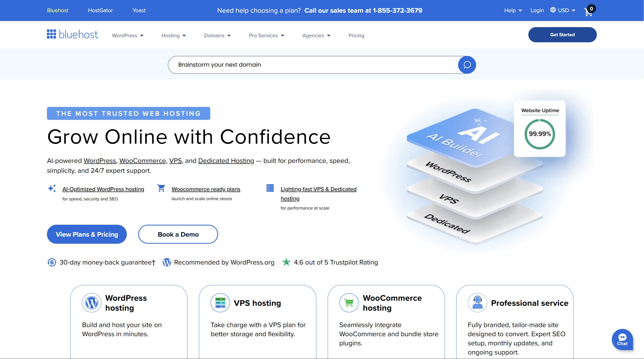Click the Professional service headset icon
Screen dimensions: 644x359
click(477, 303)
